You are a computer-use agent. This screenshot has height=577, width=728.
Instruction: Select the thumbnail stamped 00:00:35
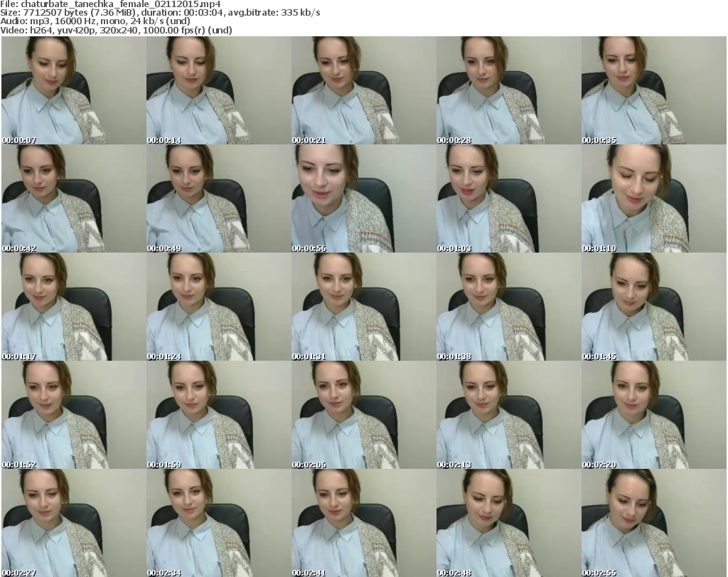click(x=654, y=90)
